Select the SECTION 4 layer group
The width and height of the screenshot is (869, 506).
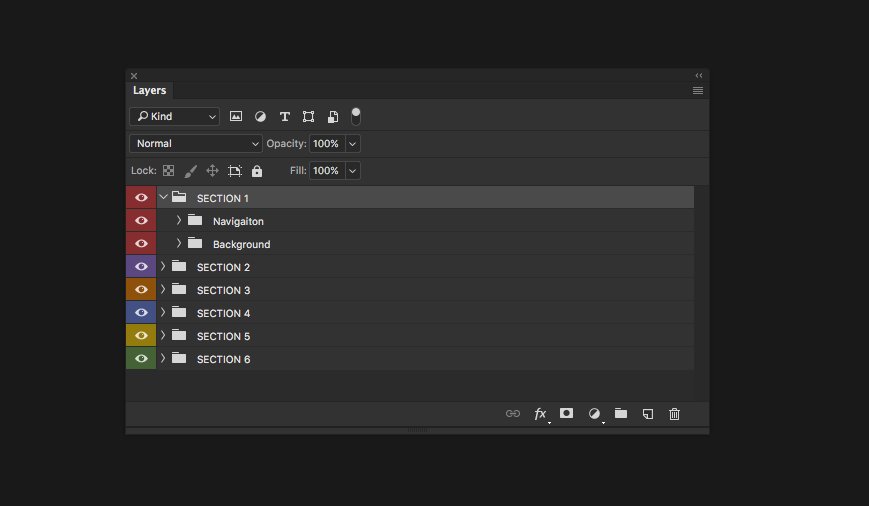click(425, 313)
